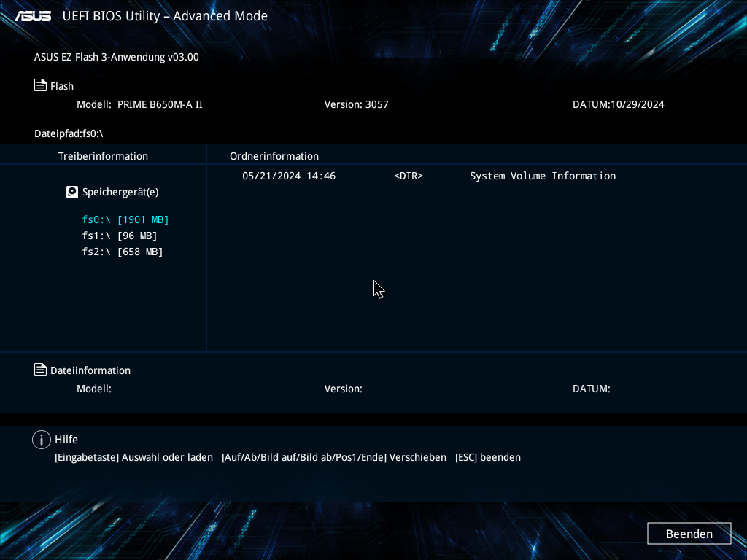Click the Dateiinformation document icon
Image resolution: width=747 pixels, height=560 pixels.
click(41, 370)
